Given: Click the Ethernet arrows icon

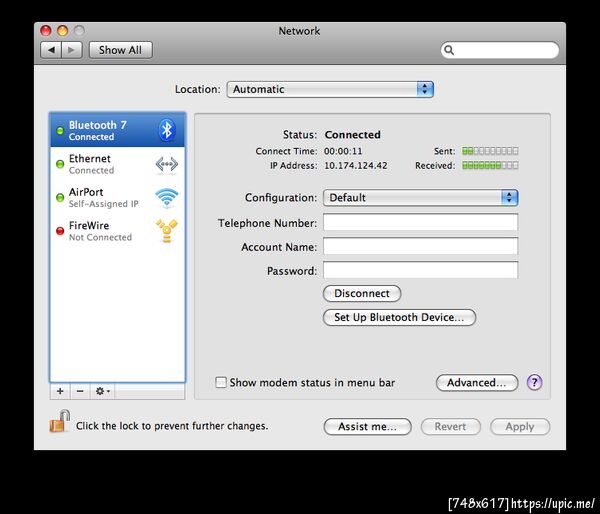Looking at the screenshot, I should (167, 164).
